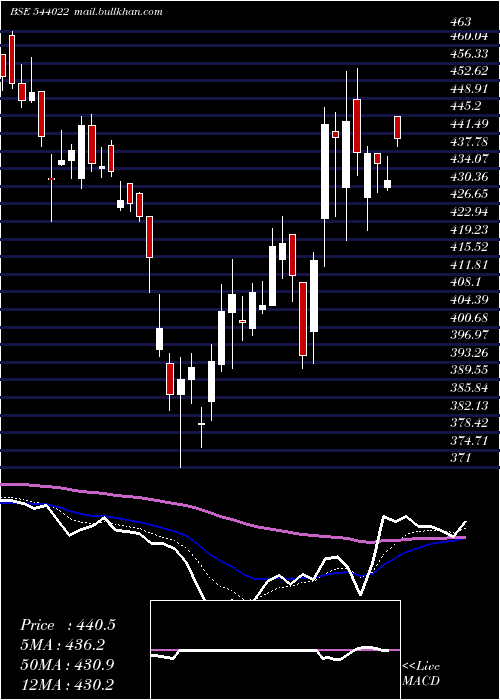Image resolution: width=500 pixels, height=700 pixels.
Task: Click the 422.94 price level label
Action: [469, 212]
